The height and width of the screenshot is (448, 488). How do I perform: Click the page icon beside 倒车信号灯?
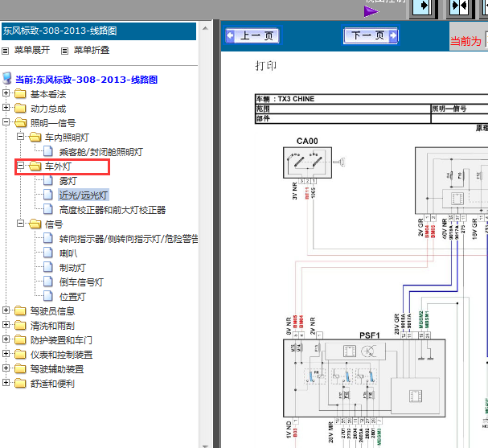click(48, 282)
